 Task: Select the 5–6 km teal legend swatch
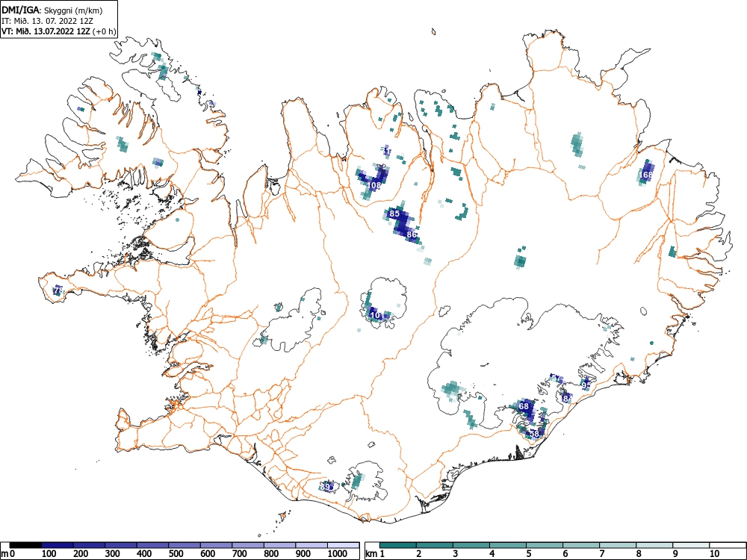[x=545, y=545]
